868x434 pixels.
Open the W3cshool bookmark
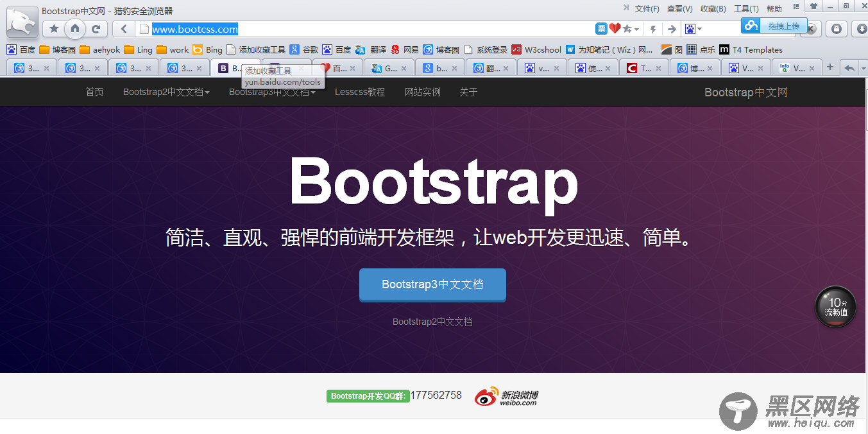[x=536, y=49]
